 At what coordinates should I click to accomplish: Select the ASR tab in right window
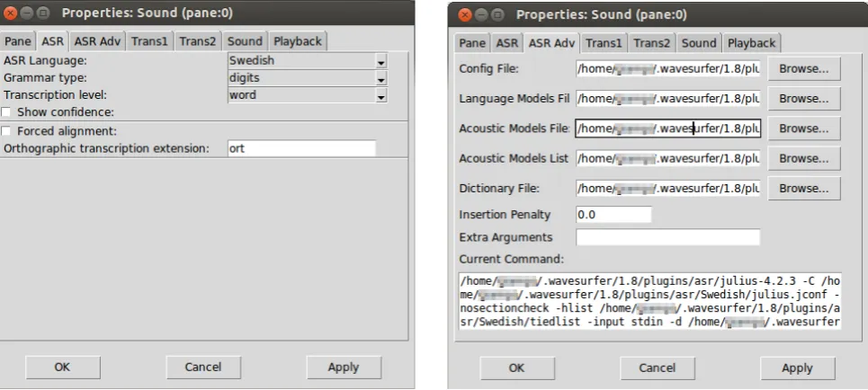507,43
